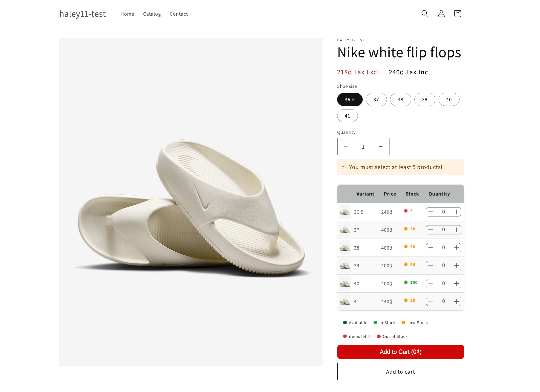Open the shopping cart icon
Screen dimensions: 540x392
tap(457, 14)
